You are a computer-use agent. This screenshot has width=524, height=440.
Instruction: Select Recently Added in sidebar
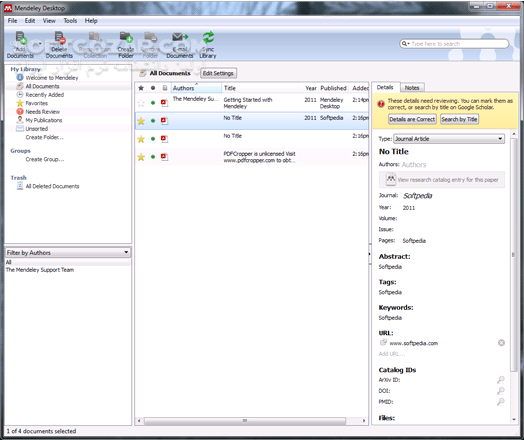(44, 95)
